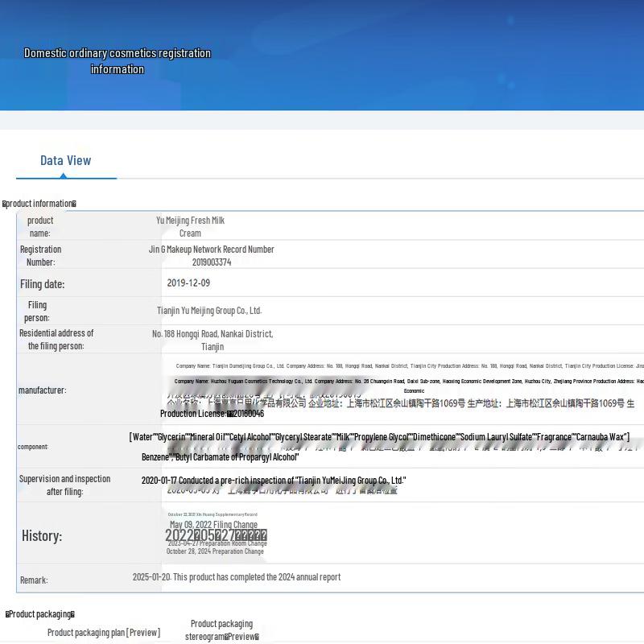Click the 2020-01-17 pre-rich inspection entry

(274, 481)
